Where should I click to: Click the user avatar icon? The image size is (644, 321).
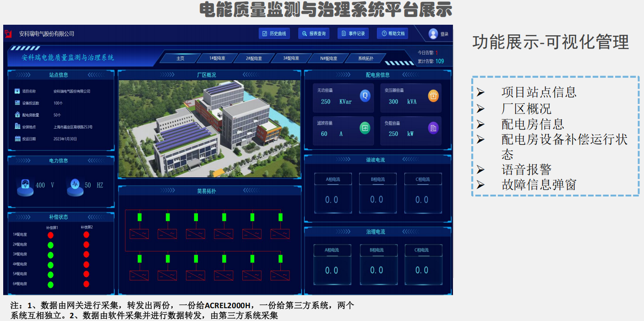(x=433, y=33)
